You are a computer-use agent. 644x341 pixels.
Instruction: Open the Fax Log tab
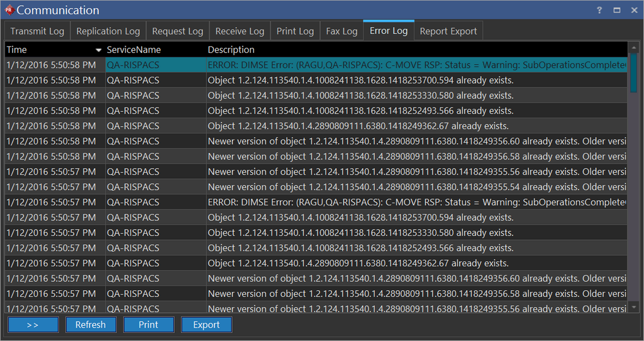pos(341,31)
